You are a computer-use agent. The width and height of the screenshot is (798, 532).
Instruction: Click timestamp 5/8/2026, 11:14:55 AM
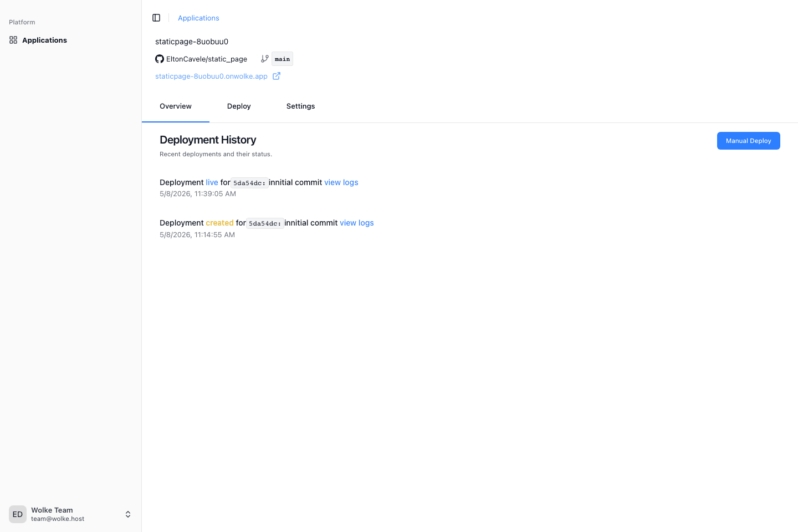197,235
